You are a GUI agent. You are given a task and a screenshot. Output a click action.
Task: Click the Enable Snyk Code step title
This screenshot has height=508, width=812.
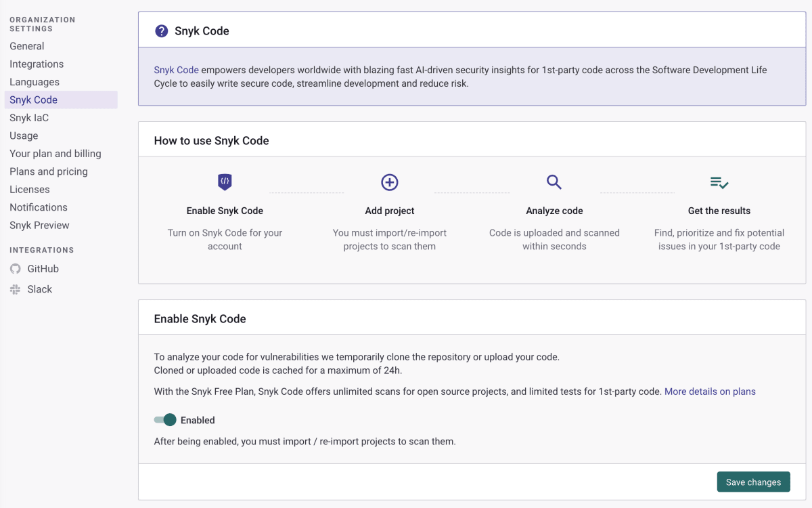point(225,211)
